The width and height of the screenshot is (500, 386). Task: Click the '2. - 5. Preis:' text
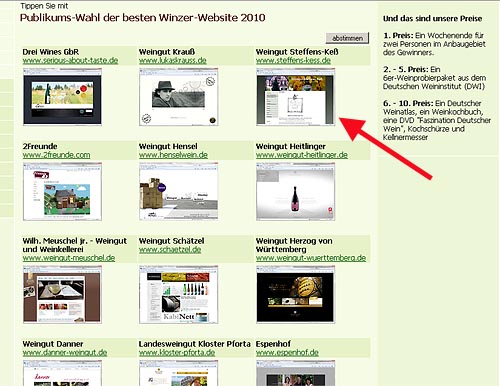pos(406,69)
